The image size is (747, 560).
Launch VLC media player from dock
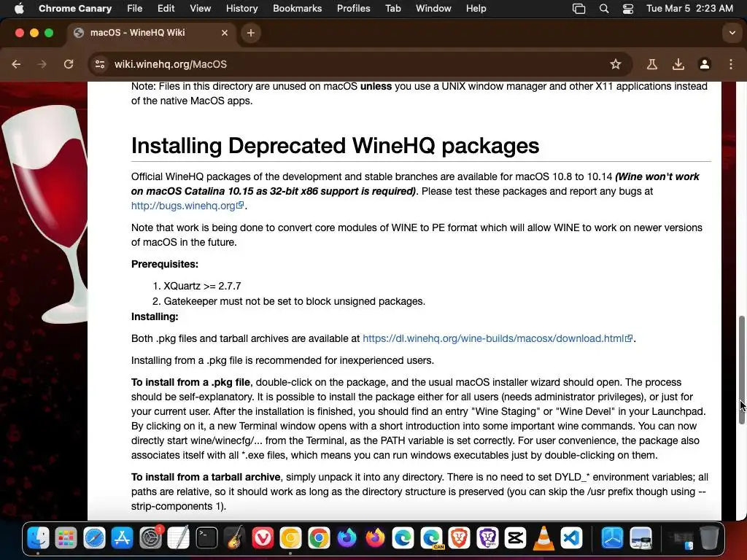543,538
